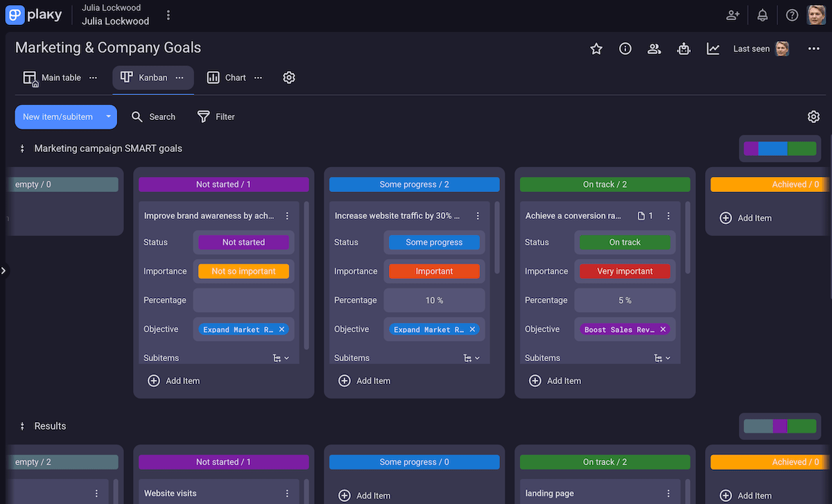Viewport: 832px width, 504px height.
Task: Click the board info icon
Action: tap(625, 49)
